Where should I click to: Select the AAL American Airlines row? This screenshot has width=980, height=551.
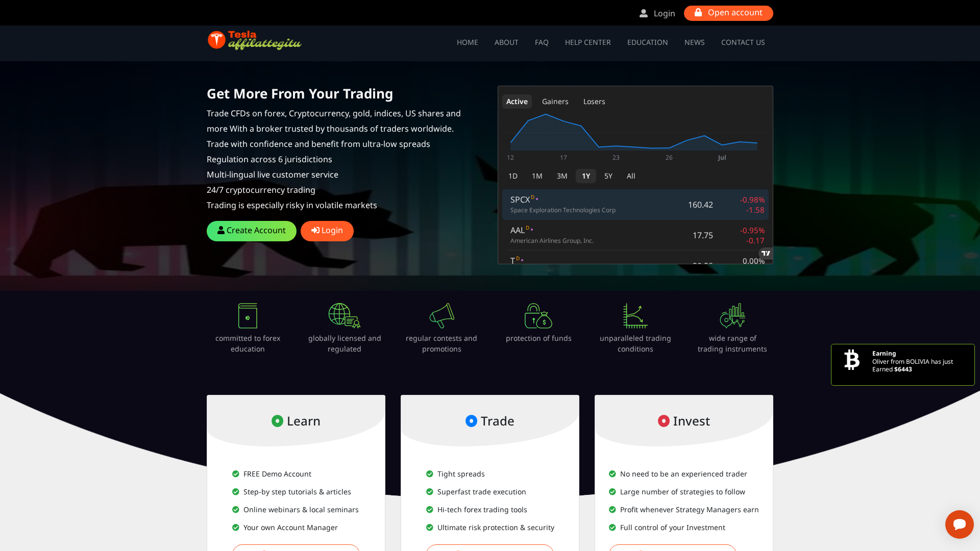[x=635, y=235]
